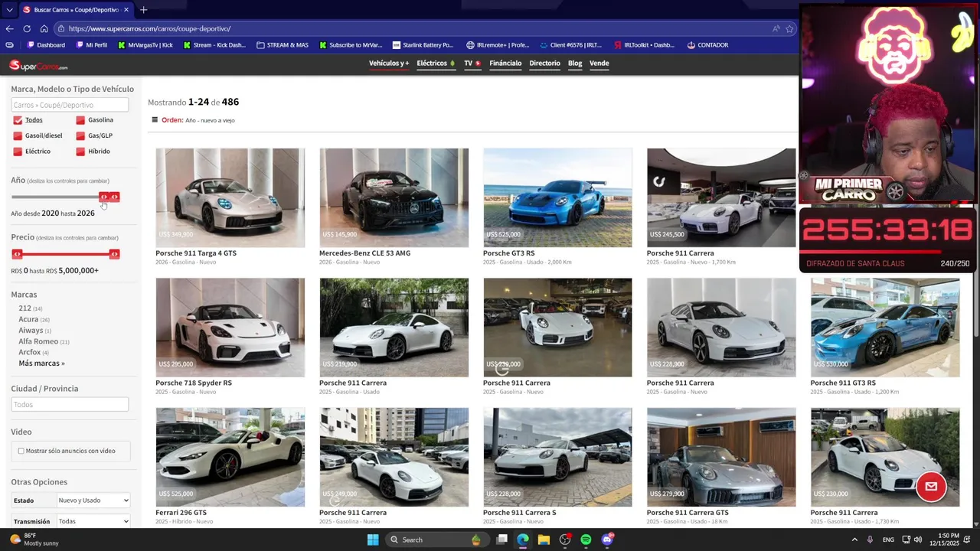
Task: Open the IRLToolkit Dashboard bookmark
Action: pyautogui.click(x=644, y=45)
